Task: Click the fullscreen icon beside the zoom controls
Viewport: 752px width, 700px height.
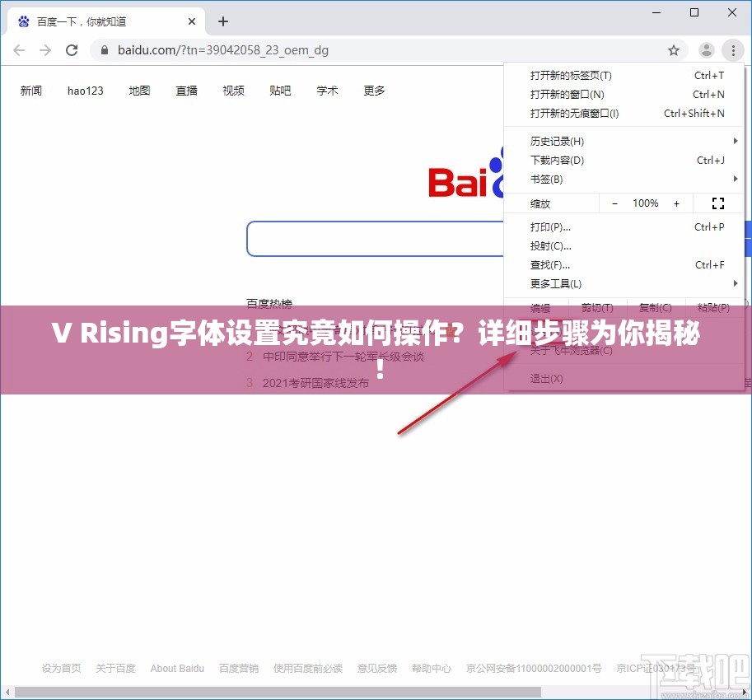Action: pyautogui.click(x=717, y=203)
